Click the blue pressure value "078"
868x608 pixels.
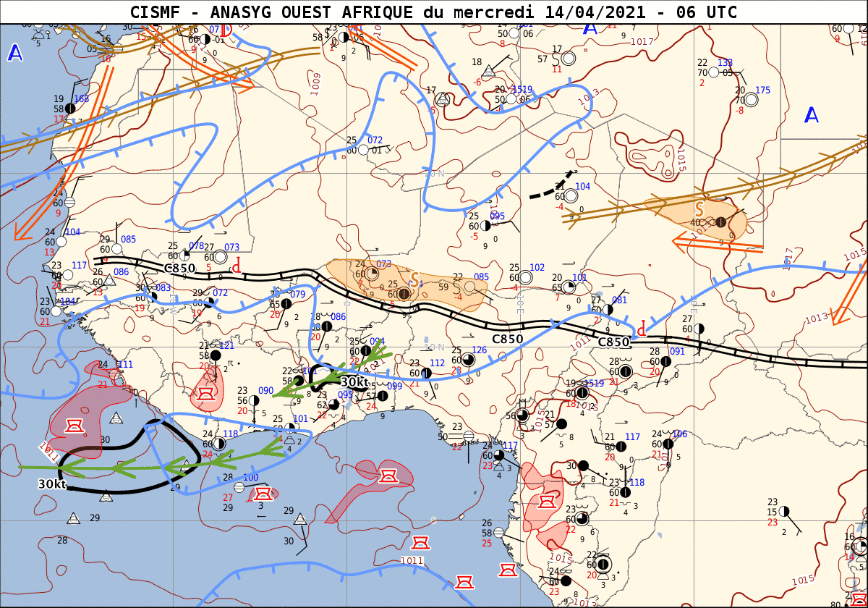196,246
